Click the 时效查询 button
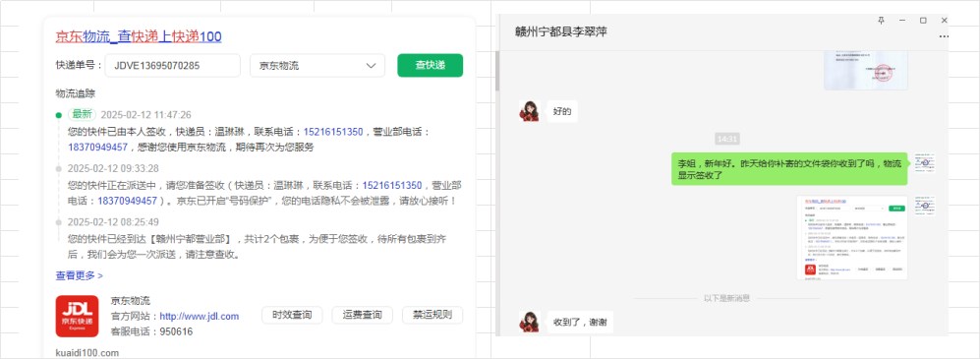The image size is (980, 359). (292, 315)
